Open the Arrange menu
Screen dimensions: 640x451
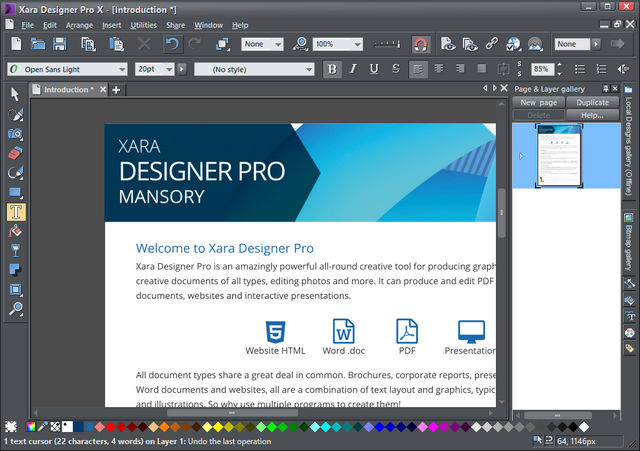79,24
